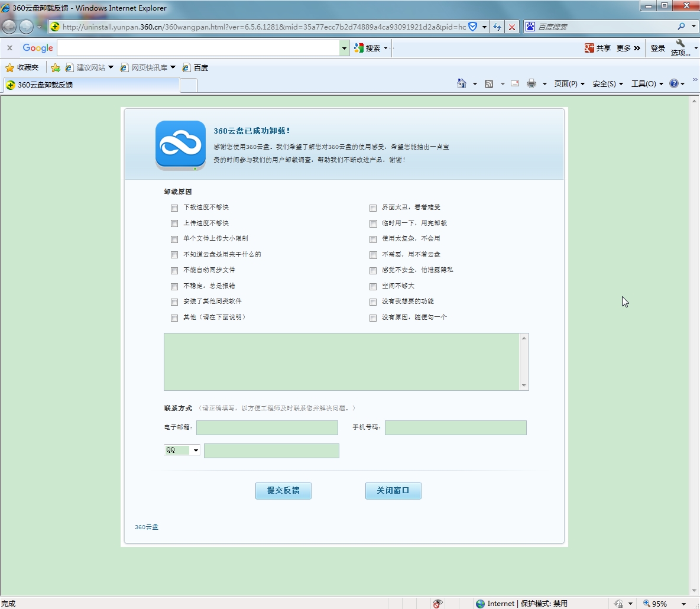Click the compatibility/refresh icon in address bar
The height and width of the screenshot is (609, 700).
click(x=497, y=27)
